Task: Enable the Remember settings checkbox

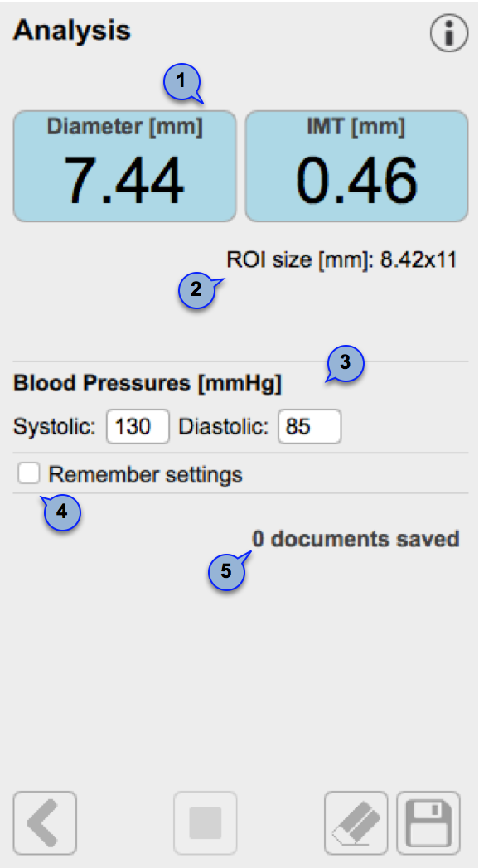Action: 29,474
